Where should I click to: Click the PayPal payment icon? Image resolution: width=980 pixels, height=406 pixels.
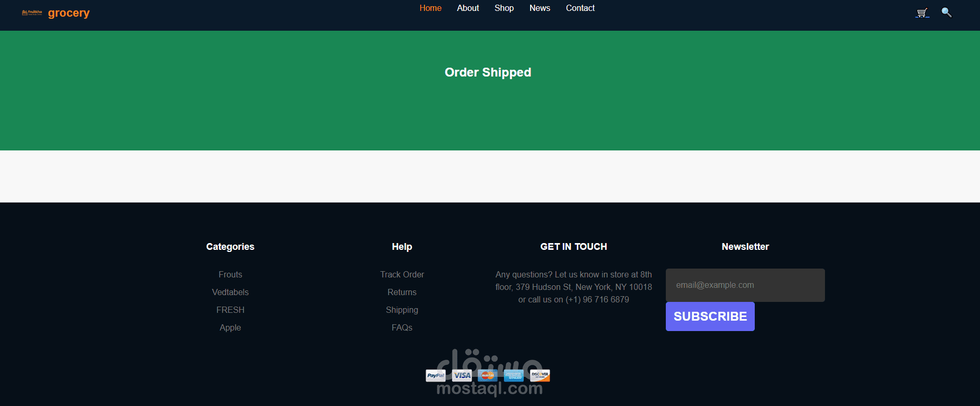tap(436, 375)
